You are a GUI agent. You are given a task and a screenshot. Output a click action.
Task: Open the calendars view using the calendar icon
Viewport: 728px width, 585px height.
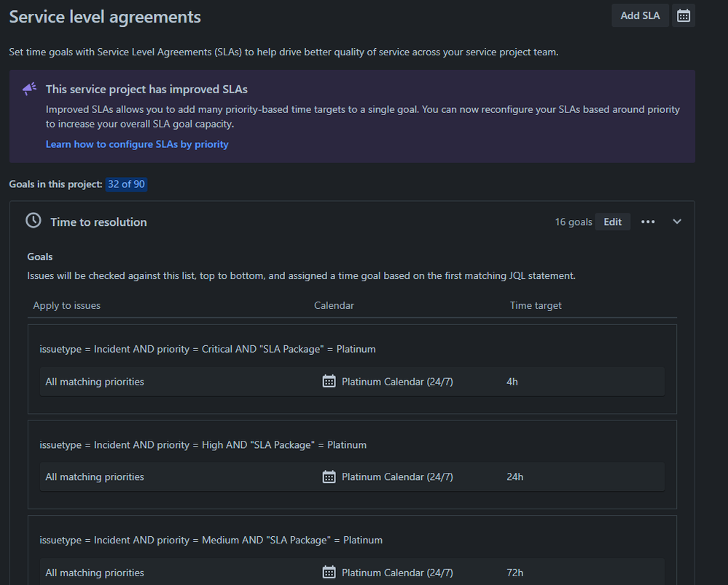[x=683, y=15]
